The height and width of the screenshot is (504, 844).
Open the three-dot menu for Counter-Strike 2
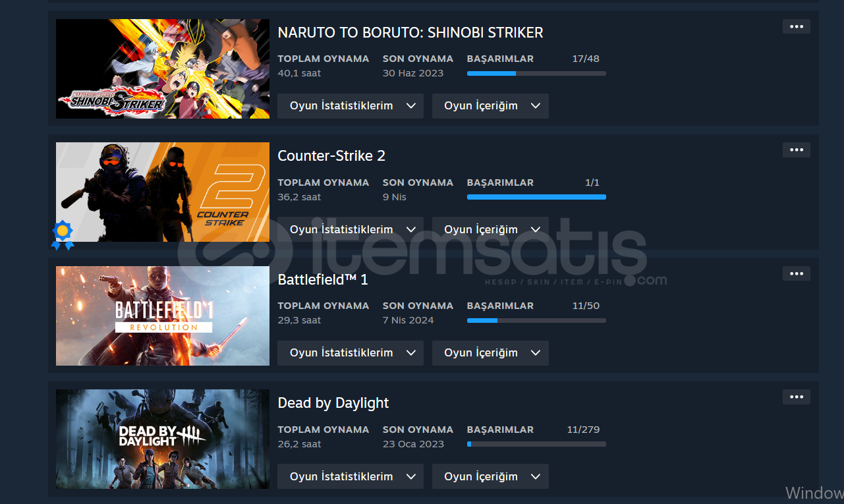(x=797, y=150)
